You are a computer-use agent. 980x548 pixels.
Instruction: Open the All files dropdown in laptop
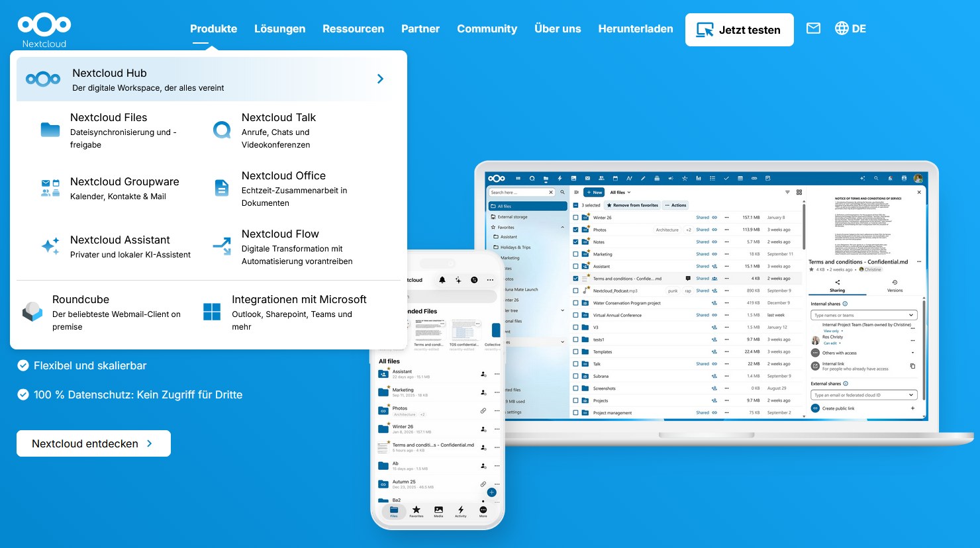620,193
